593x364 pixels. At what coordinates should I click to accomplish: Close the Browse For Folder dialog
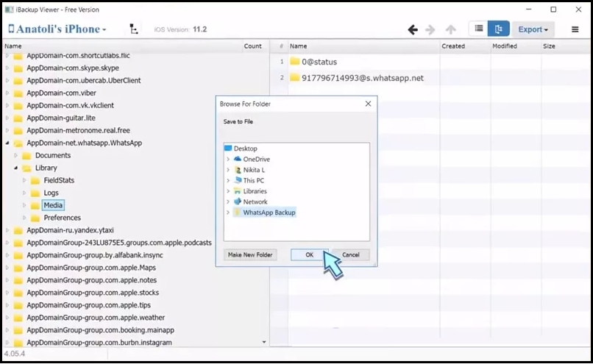click(x=368, y=104)
